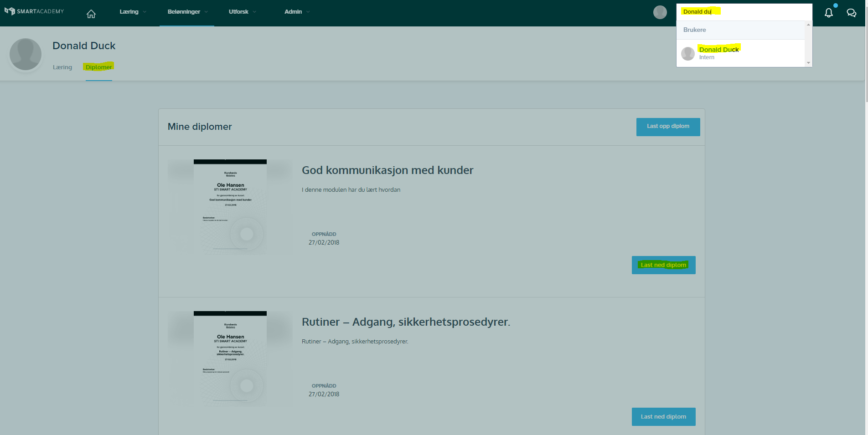The width and height of the screenshot is (868, 435).
Task: Choose Donald Duck Intern search result
Action: pos(740,53)
